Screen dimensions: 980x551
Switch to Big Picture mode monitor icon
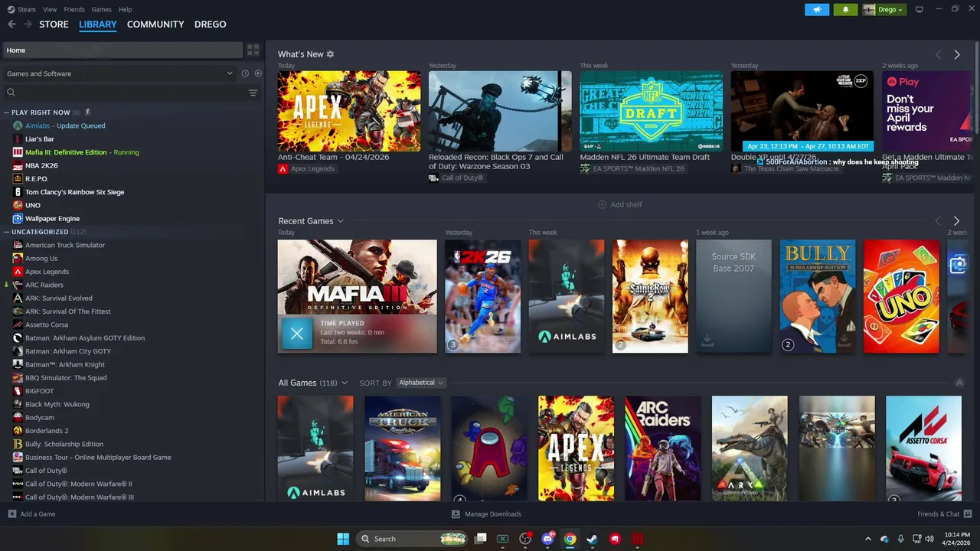pyautogui.click(x=920, y=9)
